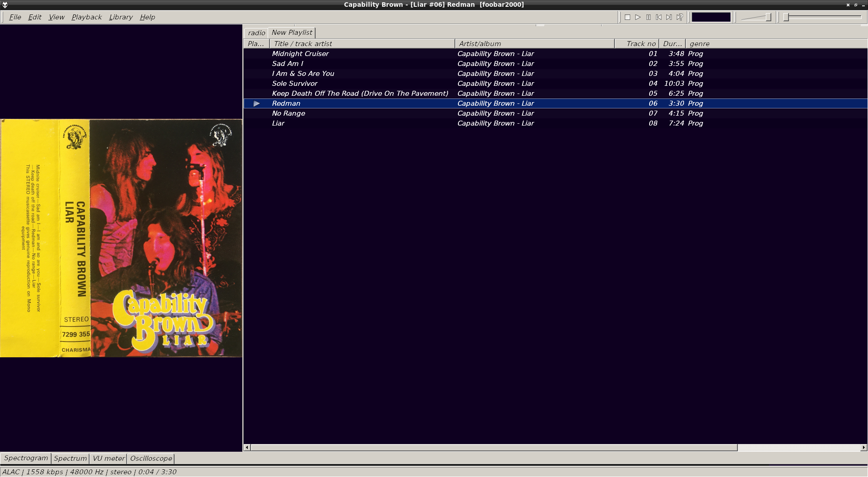Click the Stop playback button
The image size is (868, 477).
click(x=627, y=17)
